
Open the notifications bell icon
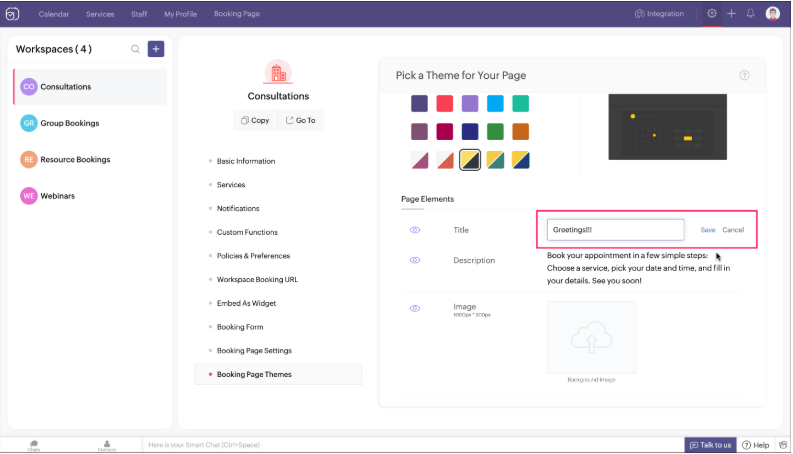point(750,14)
